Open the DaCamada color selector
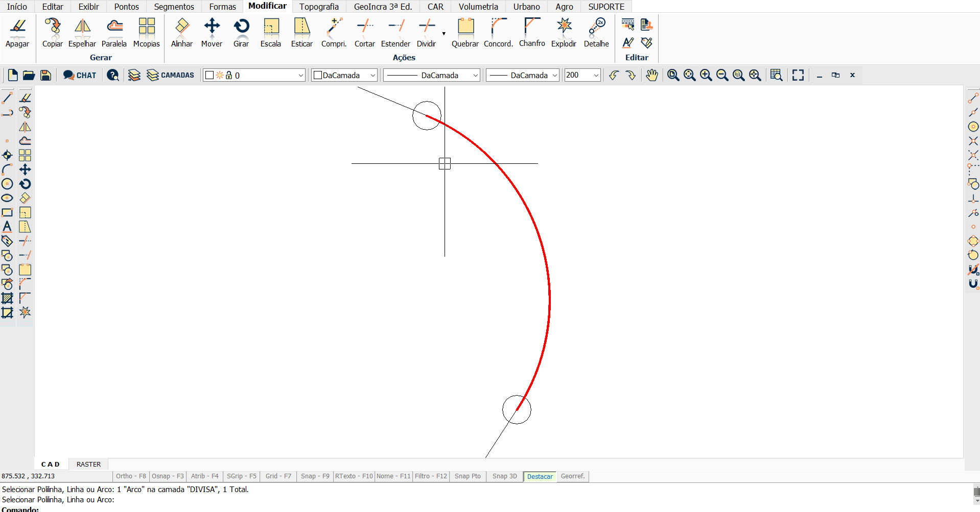The width and height of the screenshot is (980, 512). point(344,76)
